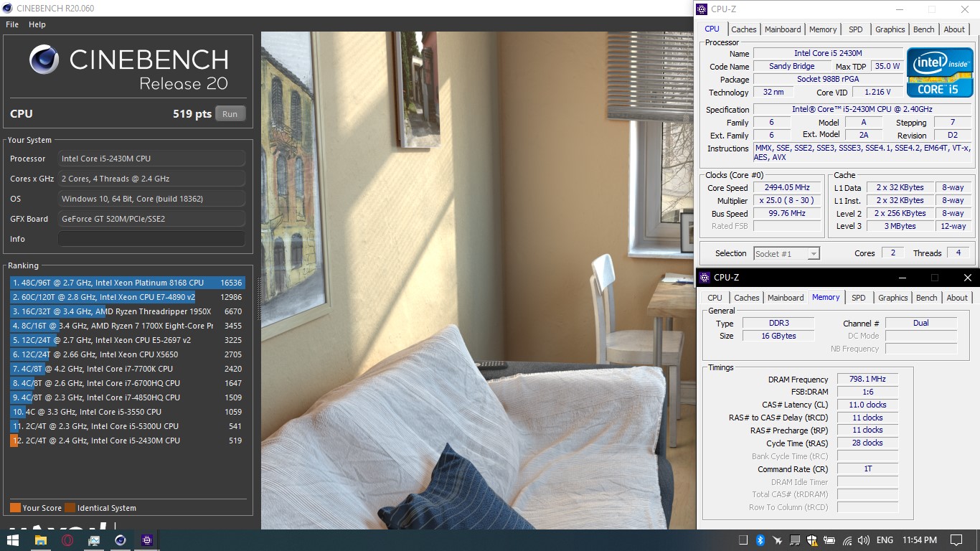Open the Windows Start menu
980x551 pixels.
(13, 540)
